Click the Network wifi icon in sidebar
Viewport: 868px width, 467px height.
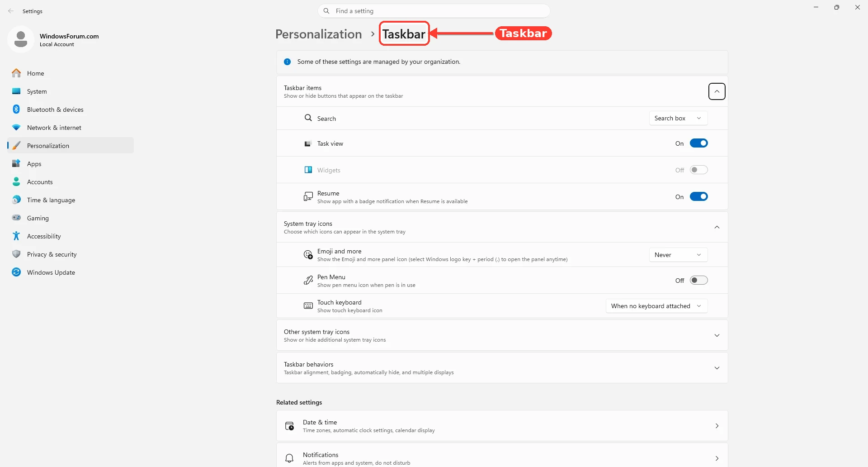coord(16,127)
